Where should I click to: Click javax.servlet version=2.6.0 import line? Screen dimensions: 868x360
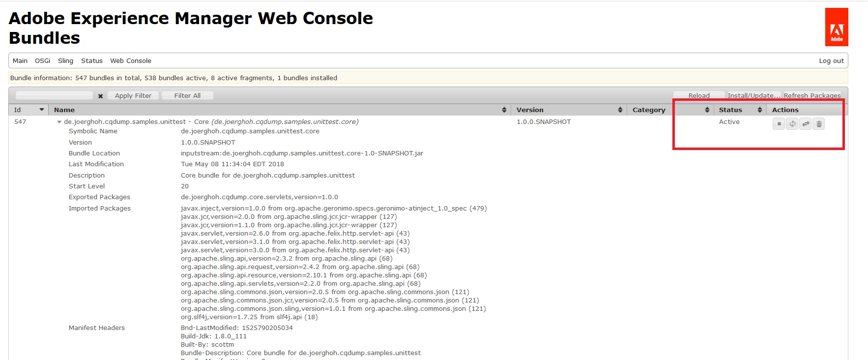[x=295, y=233]
